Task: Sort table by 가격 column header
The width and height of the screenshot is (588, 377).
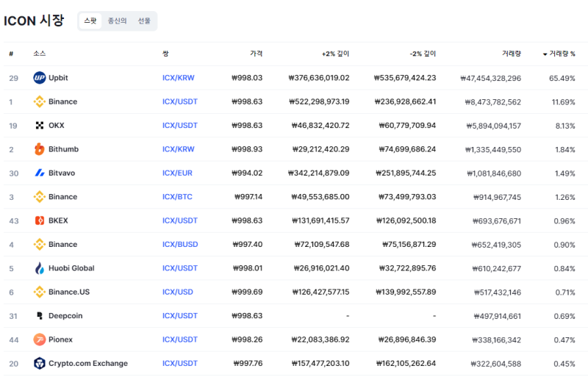Action: pyautogui.click(x=256, y=54)
